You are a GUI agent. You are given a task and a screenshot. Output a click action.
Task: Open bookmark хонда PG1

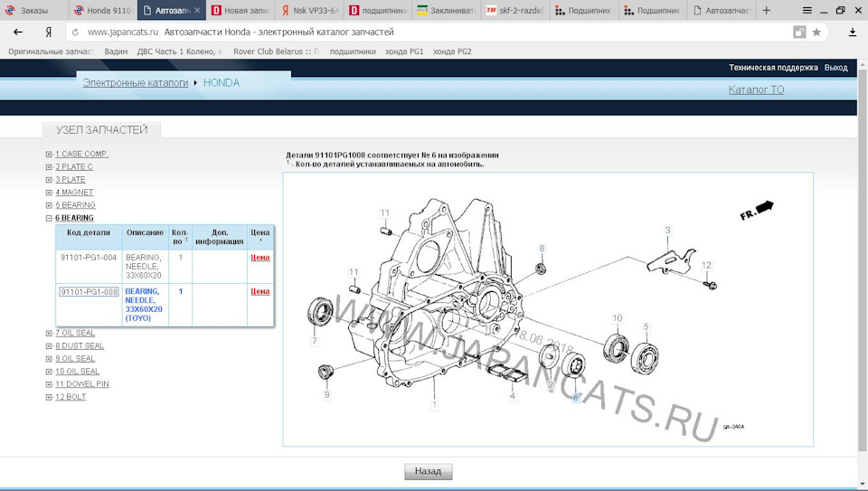tap(404, 52)
